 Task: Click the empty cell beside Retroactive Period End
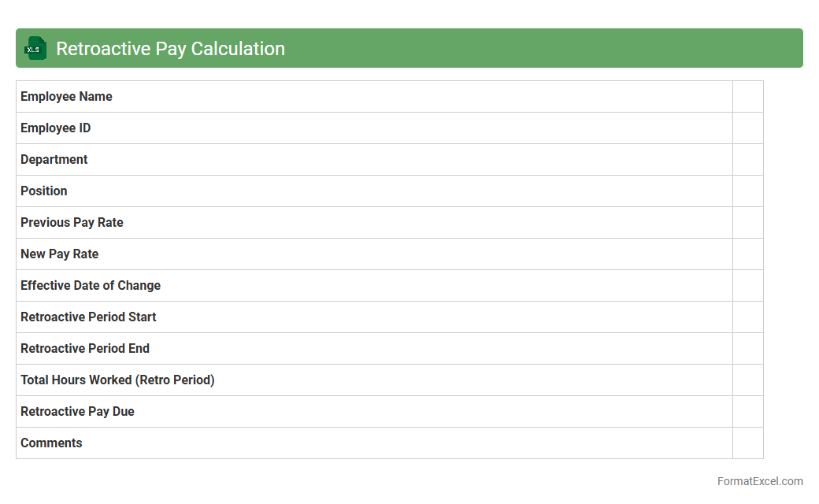[747, 349]
